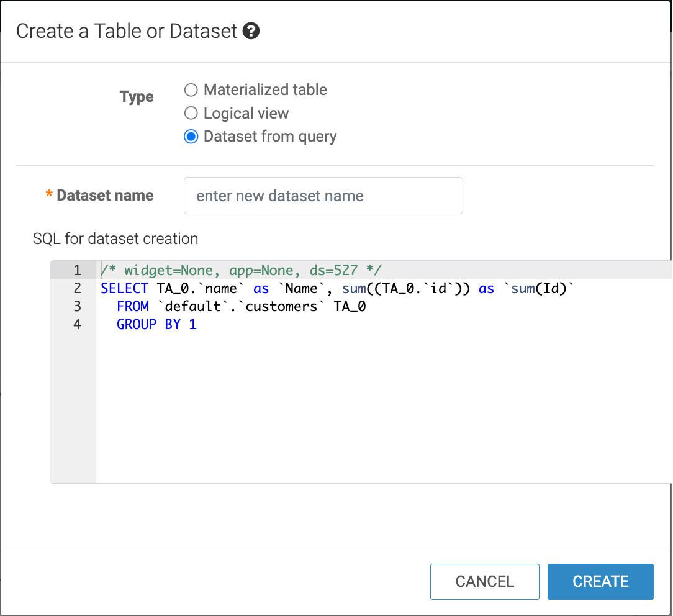Viewport: 673px width, 616px height.
Task: Select the Materialized table radio button
Action: pyautogui.click(x=191, y=90)
